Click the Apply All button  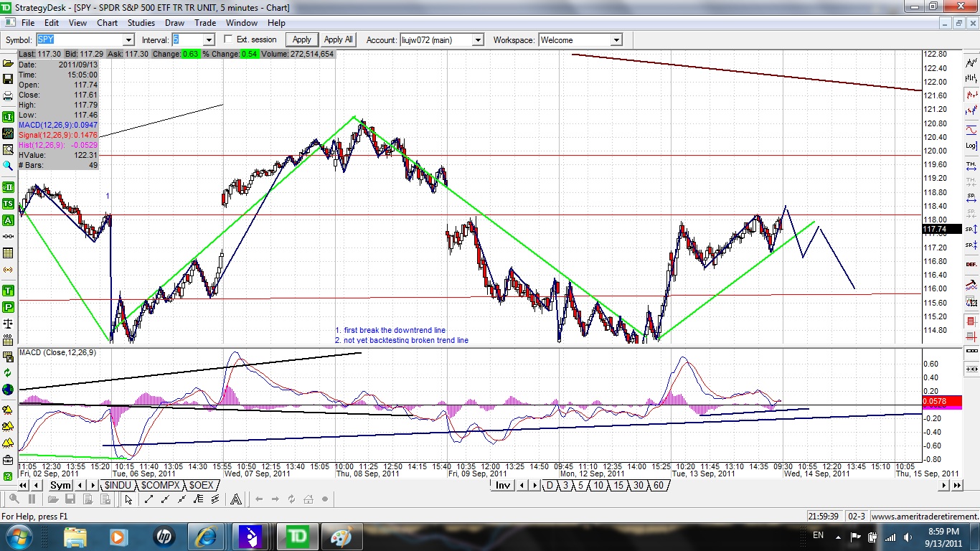click(x=338, y=39)
